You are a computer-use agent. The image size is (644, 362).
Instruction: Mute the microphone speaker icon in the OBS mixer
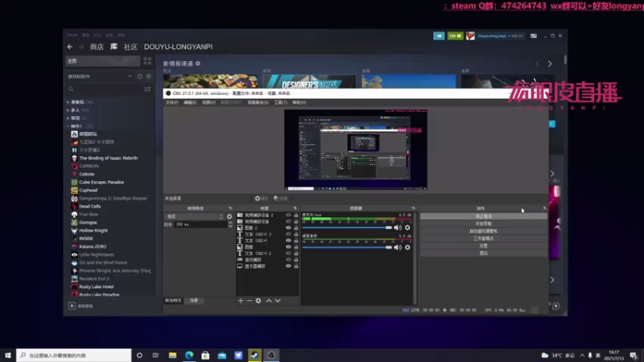point(398,228)
